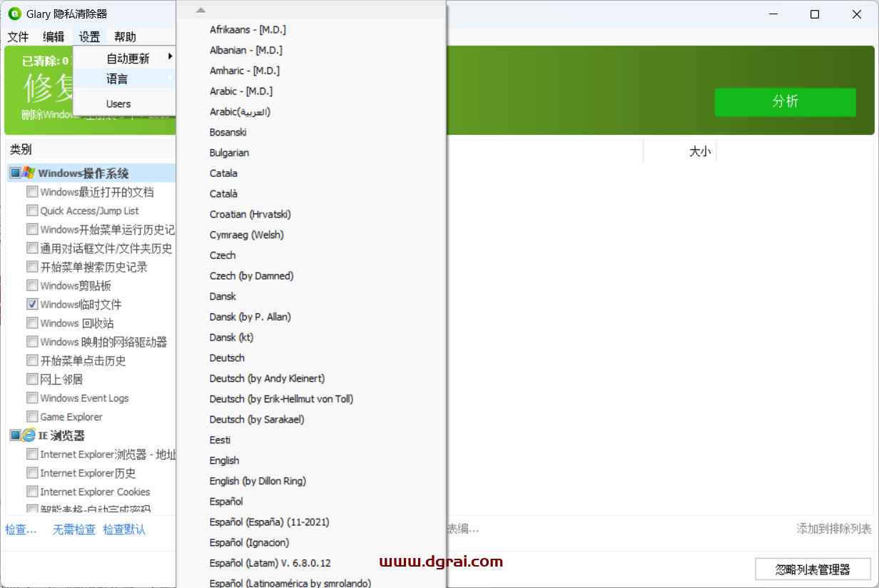
Task: Toggle the IE 浏览器 group checkbox
Action: tap(15, 435)
